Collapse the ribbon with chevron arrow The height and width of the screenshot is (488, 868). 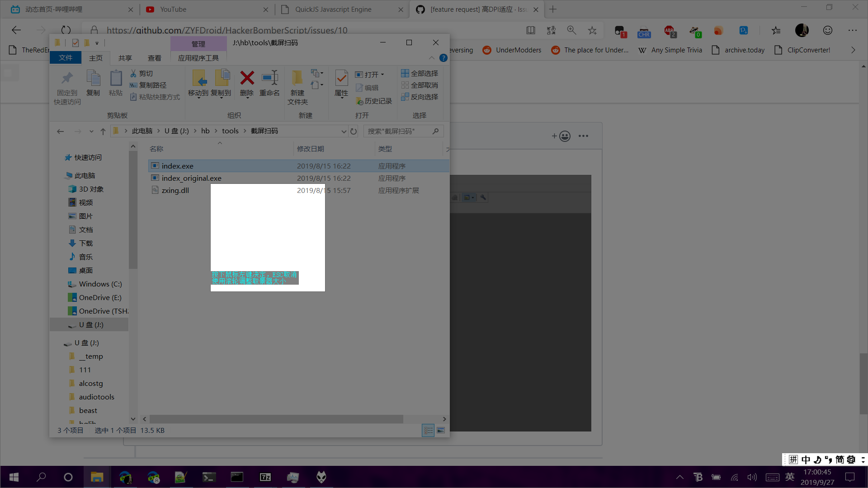[431, 58]
